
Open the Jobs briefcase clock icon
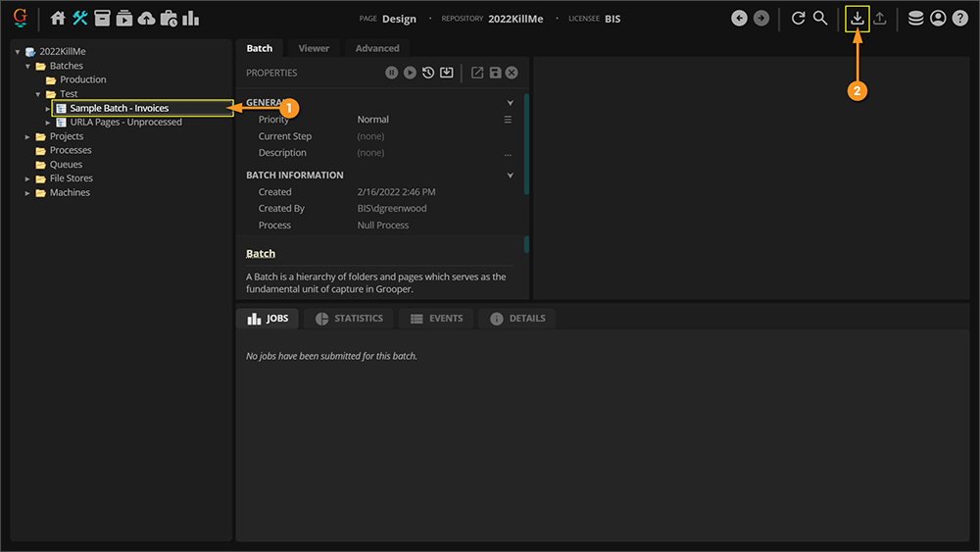tap(169, 18)
